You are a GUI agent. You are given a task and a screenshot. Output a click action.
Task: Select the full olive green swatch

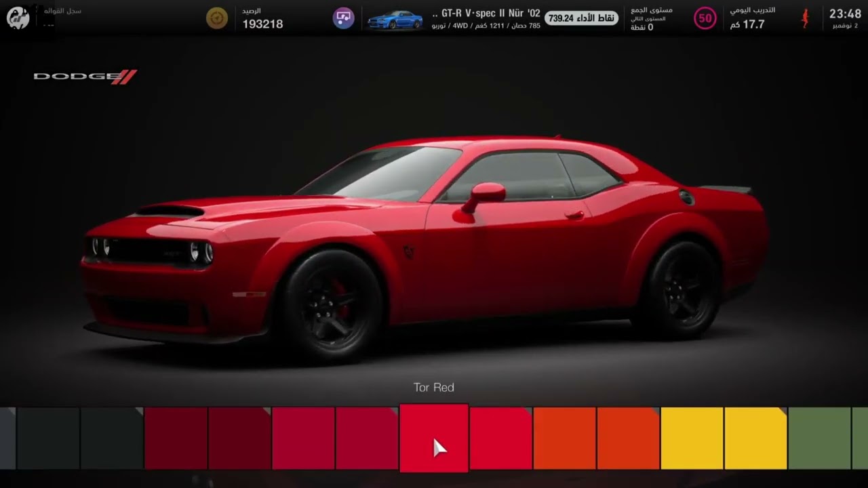819,438
